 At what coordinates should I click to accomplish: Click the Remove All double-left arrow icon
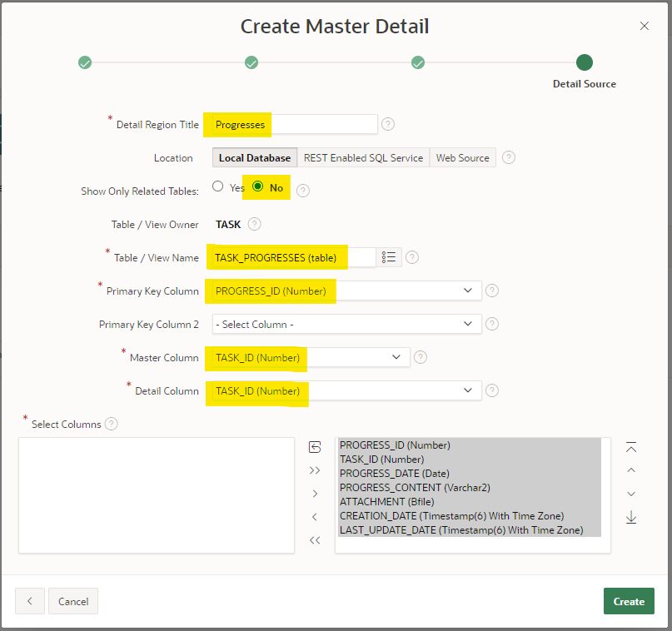point(315,540)
